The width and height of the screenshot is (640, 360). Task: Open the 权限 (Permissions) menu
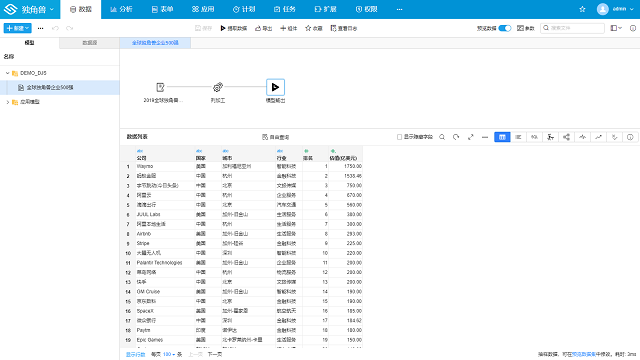[x=366, y=9]
